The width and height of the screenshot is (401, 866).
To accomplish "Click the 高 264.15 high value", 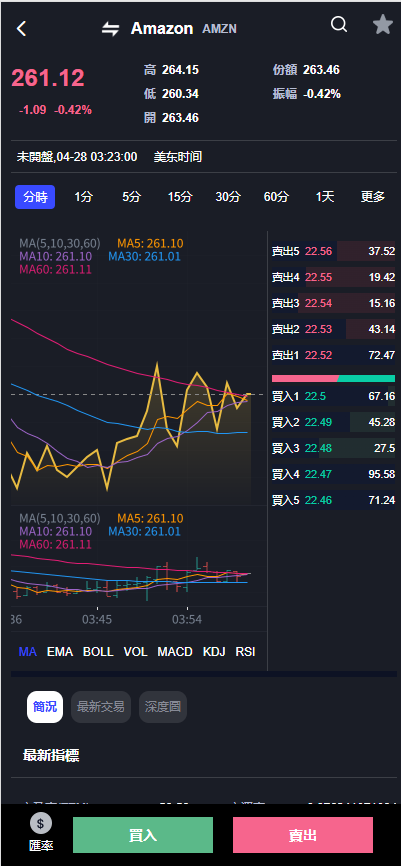I will pyautogui.click(x=171, y=70).
